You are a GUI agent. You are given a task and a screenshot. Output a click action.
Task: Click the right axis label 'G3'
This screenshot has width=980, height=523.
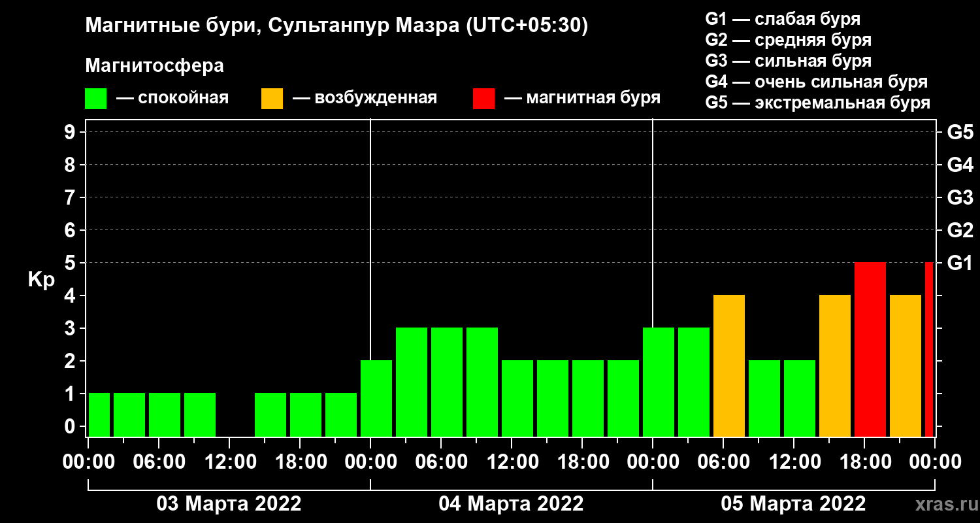click(x=960, y=197)
